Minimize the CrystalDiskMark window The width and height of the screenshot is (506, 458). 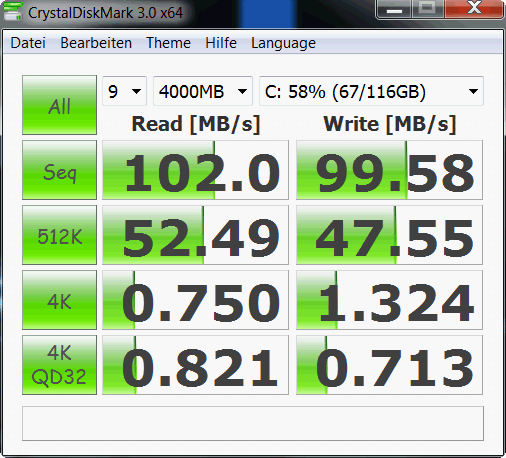click(394, 9)
